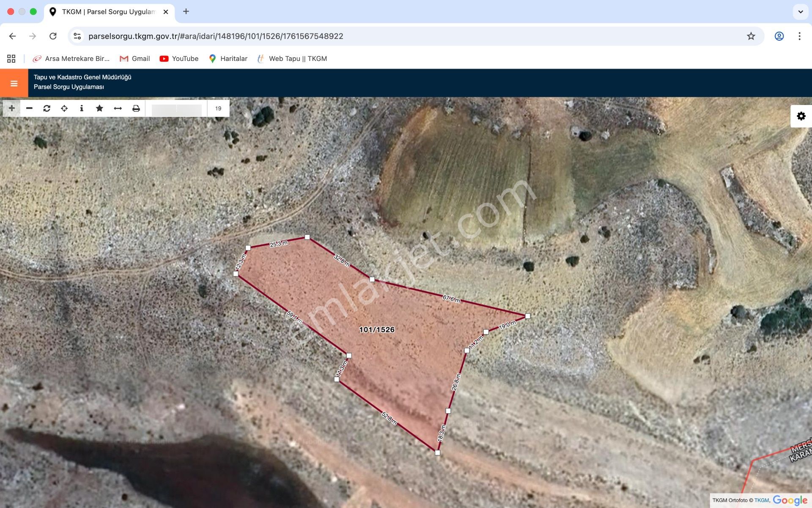The width and height of the screenshot is (812, 508).
Task: Open Chrome three-dot menu
Action: pos(799,36)
